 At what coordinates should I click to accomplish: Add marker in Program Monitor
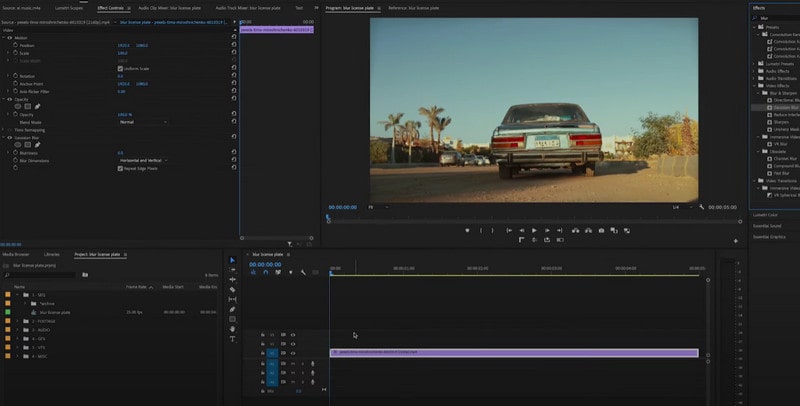467,231
